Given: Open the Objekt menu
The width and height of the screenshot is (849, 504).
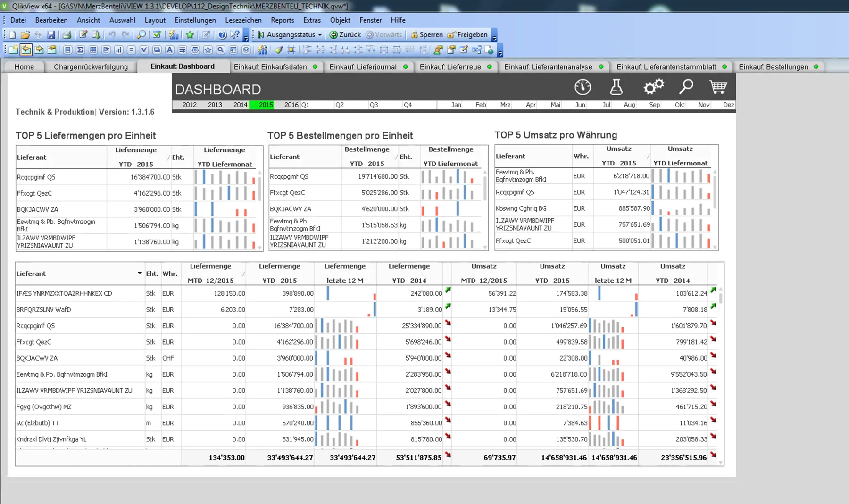Looking at the screenshot, I should pos(340,20).
